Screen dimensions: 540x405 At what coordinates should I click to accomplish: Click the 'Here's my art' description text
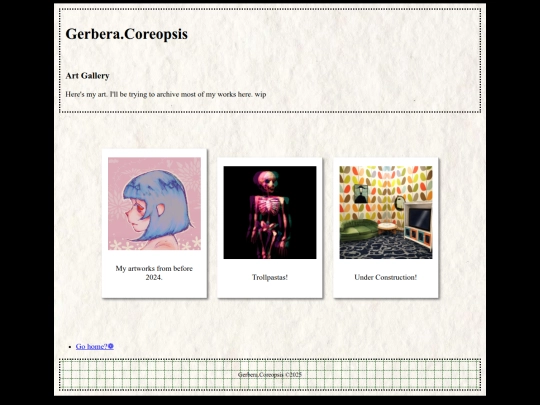tap(166, 94)
